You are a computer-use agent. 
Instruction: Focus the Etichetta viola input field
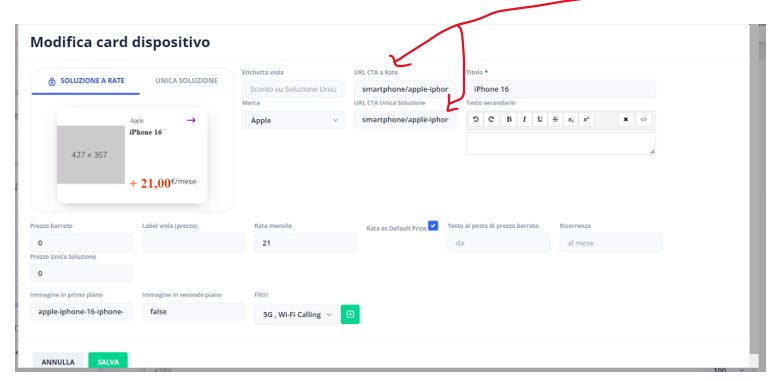click(293, 89)
